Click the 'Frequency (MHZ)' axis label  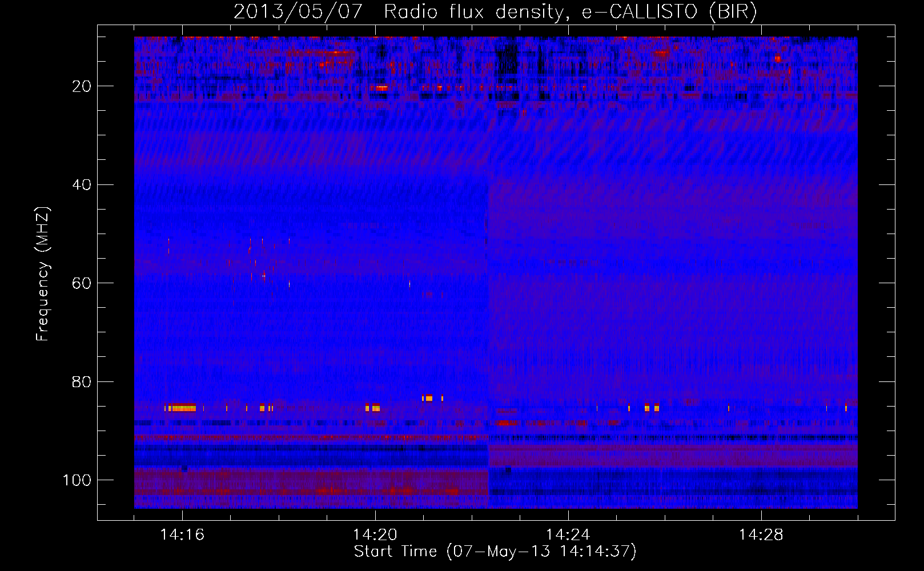pyautogui.click(x=43, y=274)
